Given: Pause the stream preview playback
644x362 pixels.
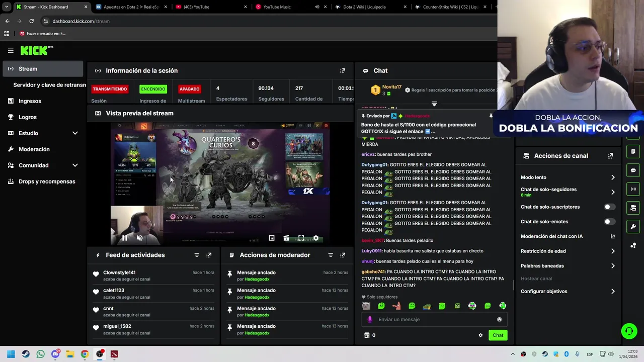Looking at the screenshot, I should [x=124, y=238].
